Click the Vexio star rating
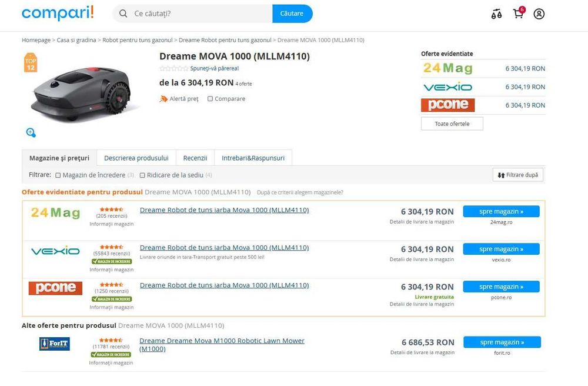Image resolution: width=588 pixels, height=386 pixels. point(111,247)
